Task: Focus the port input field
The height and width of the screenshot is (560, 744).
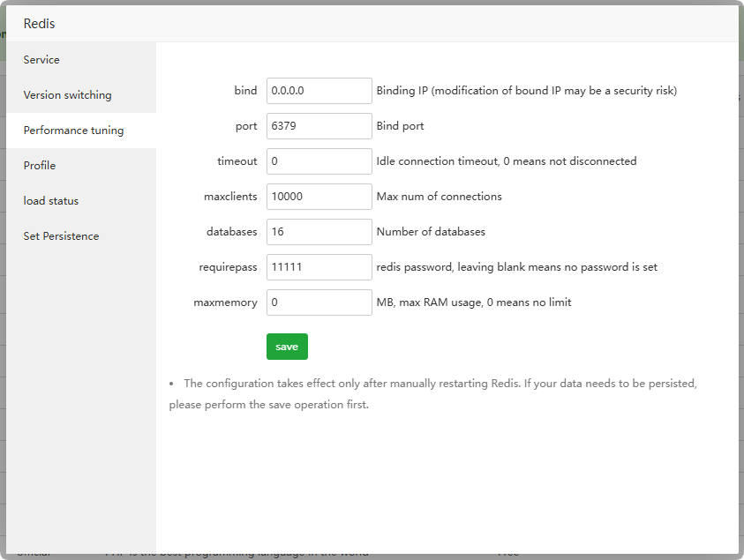Action: [319, 126]
